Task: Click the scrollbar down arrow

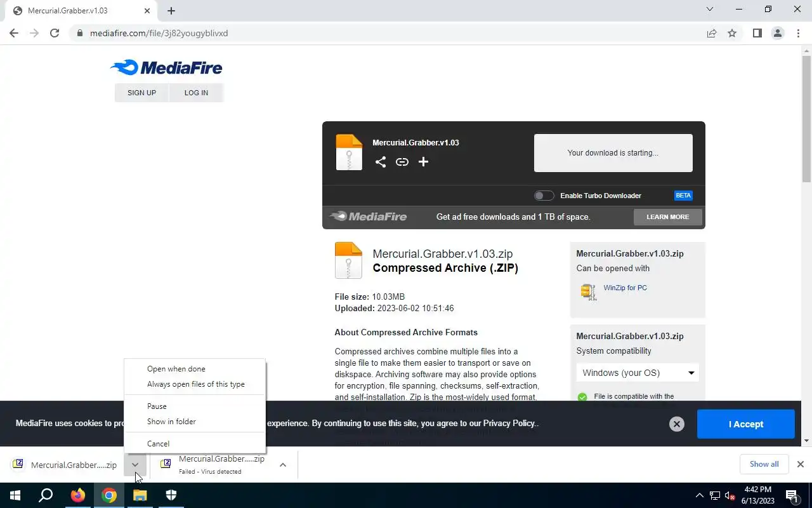Action: coord(806,441)
